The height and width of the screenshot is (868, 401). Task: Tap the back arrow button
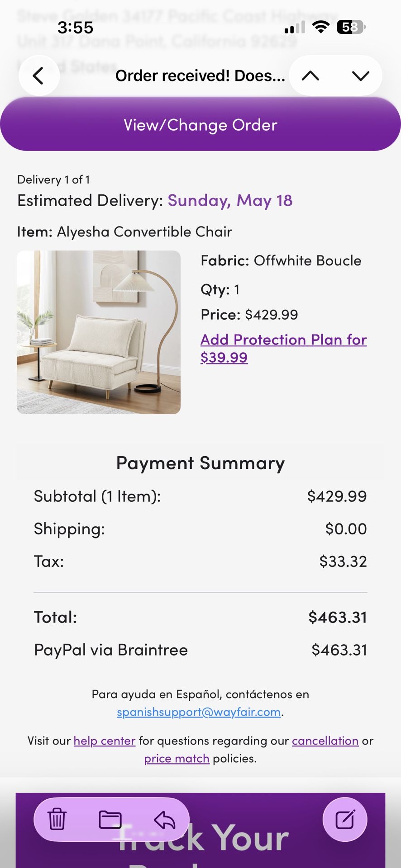39,75
